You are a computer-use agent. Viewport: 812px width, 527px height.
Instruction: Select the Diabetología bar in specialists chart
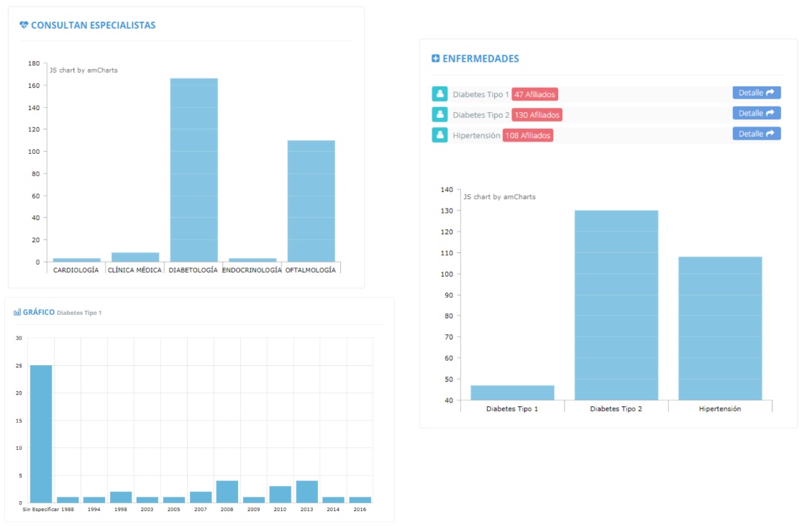tap(193, 170)
